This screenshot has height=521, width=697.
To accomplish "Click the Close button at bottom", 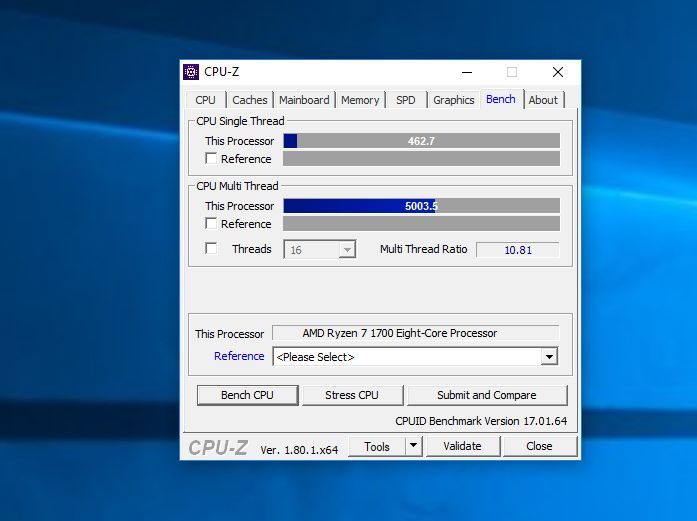I will tap(540, 446).
